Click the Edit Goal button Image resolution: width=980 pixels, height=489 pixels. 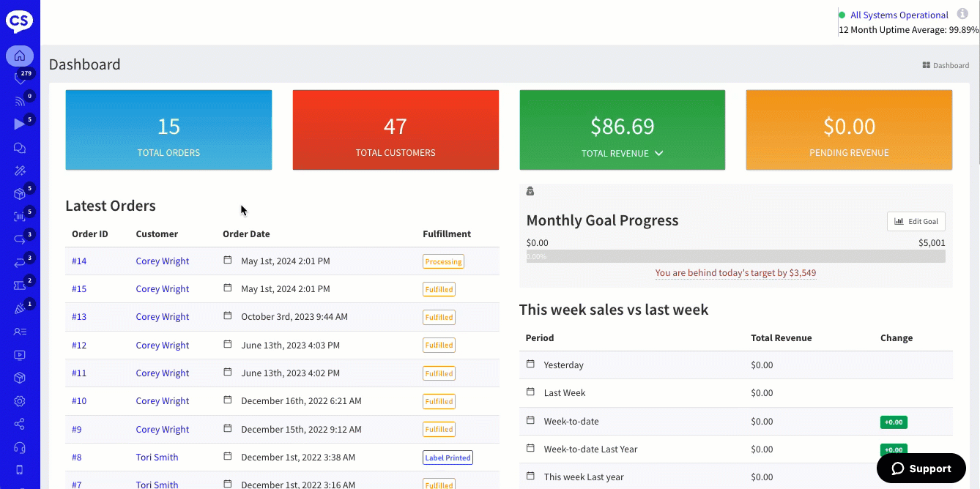(x=916, y=221)
